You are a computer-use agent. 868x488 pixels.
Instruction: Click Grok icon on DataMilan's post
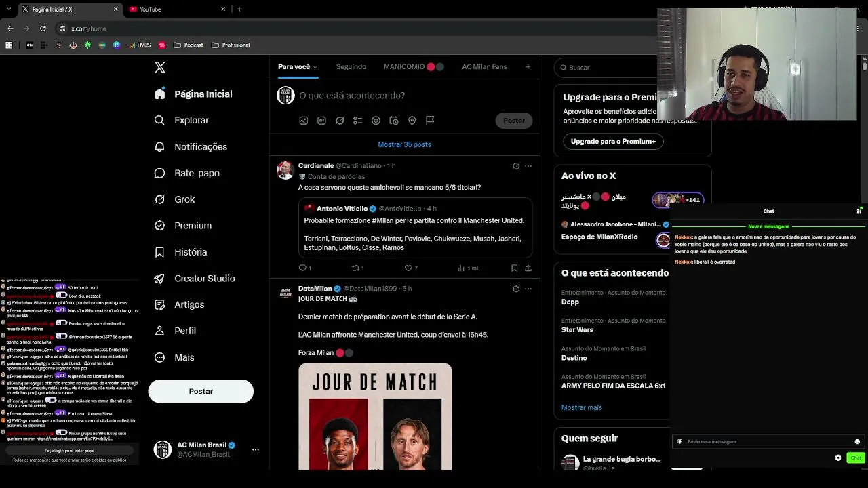pos(516,289)
